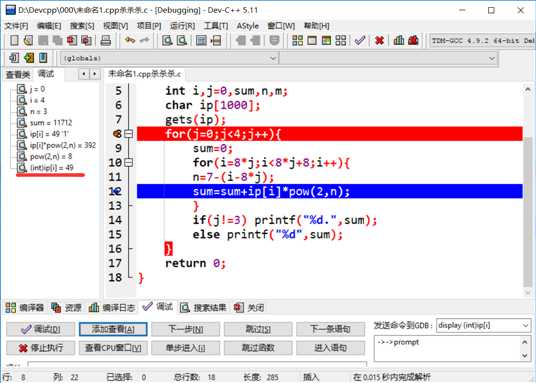This screenshot has height=383, width=536.
Task: Click the Save All toolbar icon
Action: coord(57,41)
